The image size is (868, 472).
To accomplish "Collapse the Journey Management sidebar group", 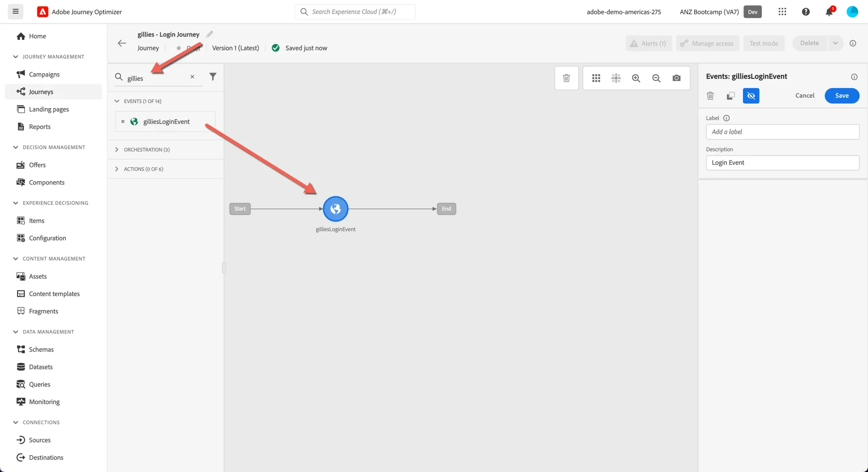I will tap(15, 57).
